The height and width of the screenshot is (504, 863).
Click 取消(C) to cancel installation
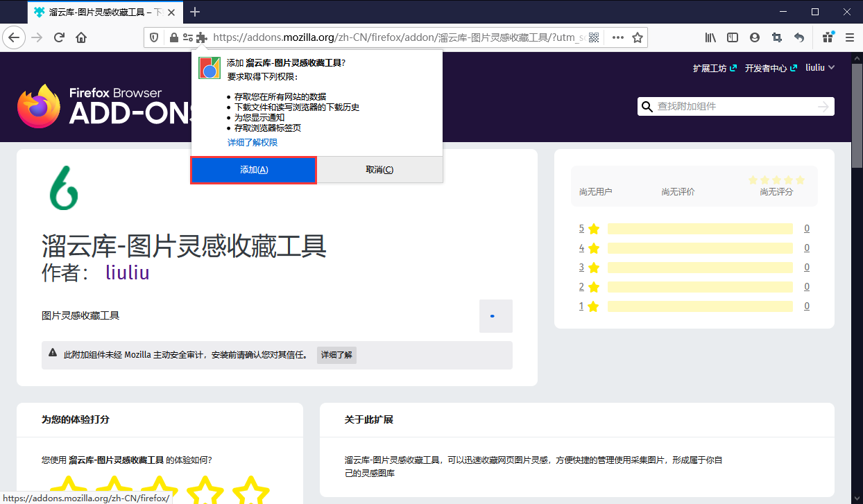(x=379, y=170)
